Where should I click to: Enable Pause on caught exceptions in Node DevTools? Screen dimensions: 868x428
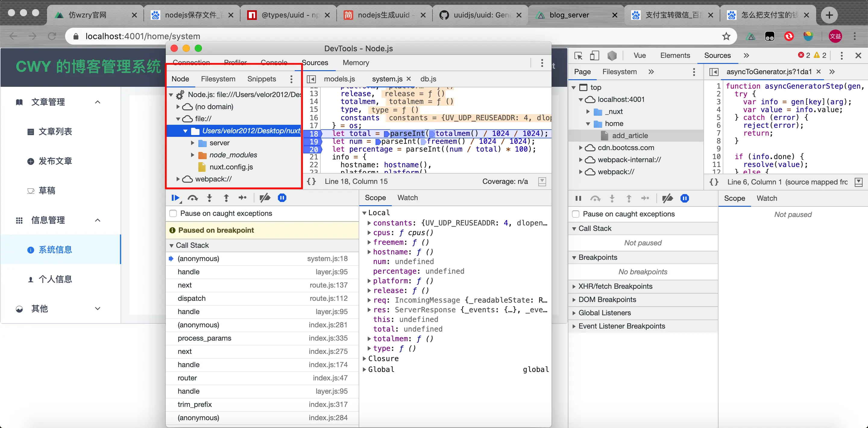(x=173, y=213)
